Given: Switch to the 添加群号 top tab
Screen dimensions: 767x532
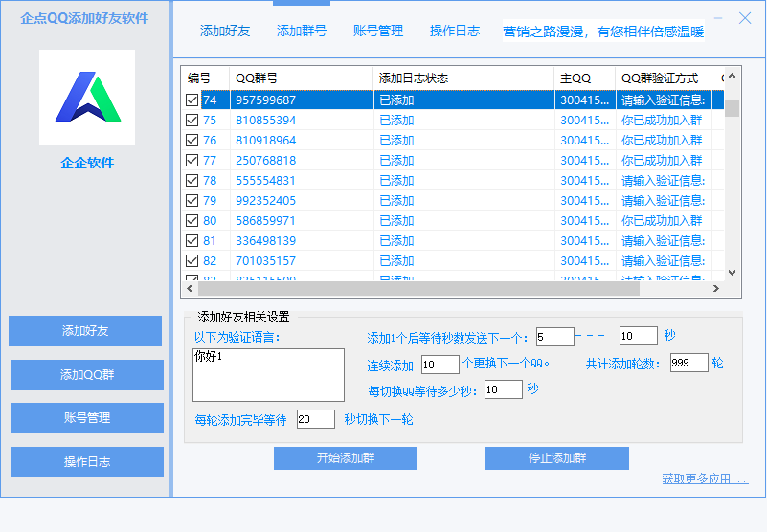Looking at the screenshot, I should (302, 32).
